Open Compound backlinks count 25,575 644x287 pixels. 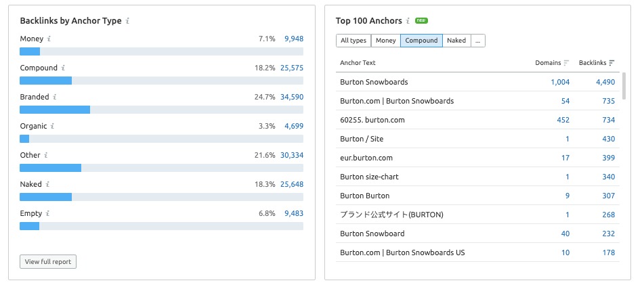point(292,68)
